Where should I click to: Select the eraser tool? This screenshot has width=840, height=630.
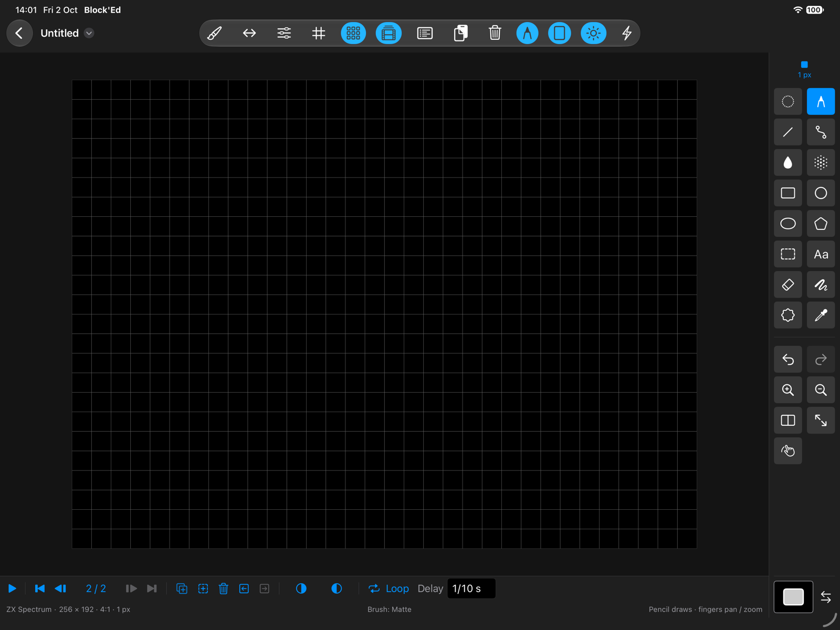(788, 285)
